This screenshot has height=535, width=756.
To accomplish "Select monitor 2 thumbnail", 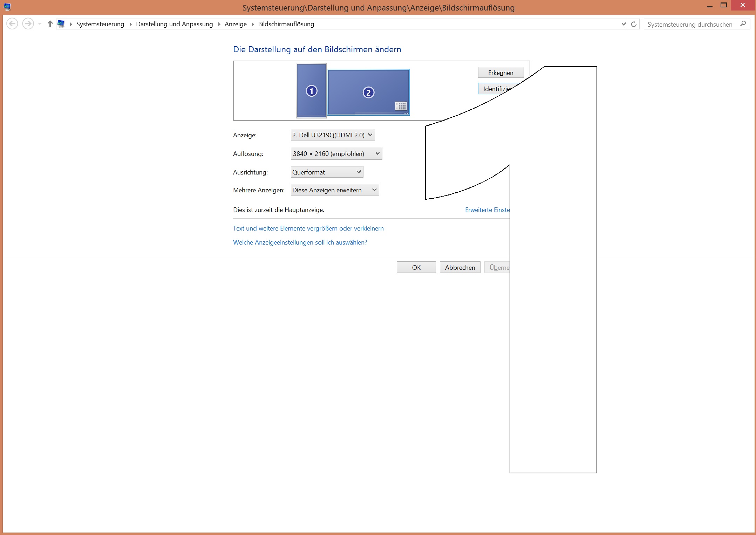I will tap(368, 92).
